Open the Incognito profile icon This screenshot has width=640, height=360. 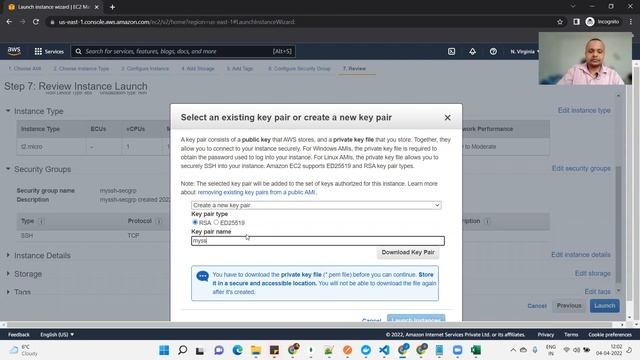602,22
